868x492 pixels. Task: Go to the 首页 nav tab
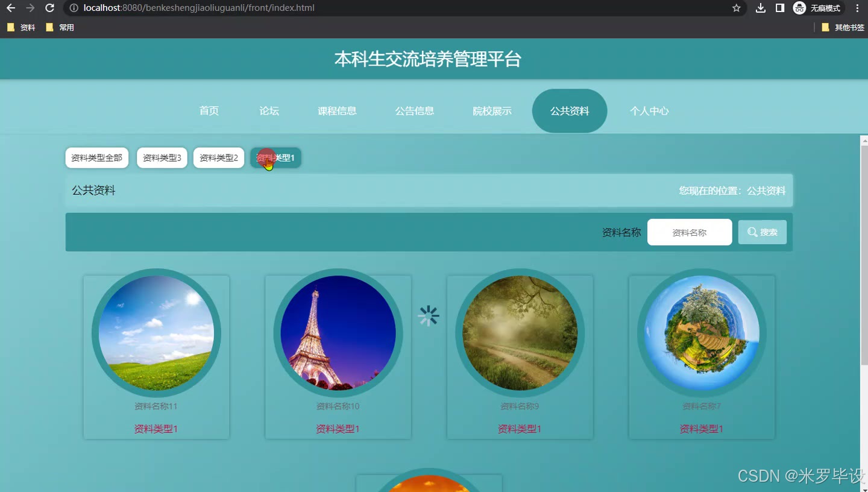pos(209,111)
